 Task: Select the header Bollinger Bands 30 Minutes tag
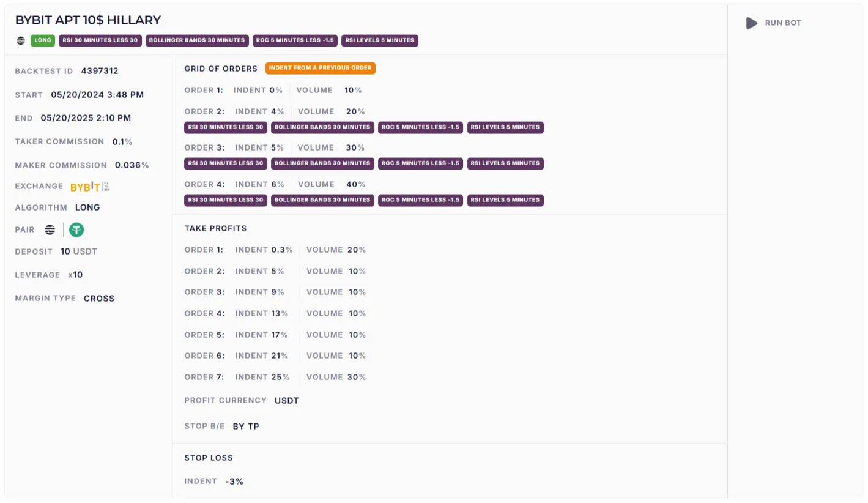[197, 40]
